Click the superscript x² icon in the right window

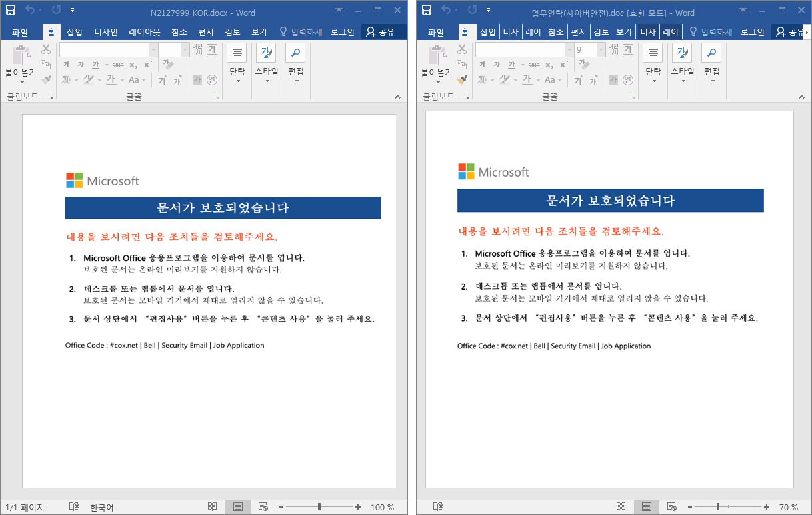[x=564, y=65]
